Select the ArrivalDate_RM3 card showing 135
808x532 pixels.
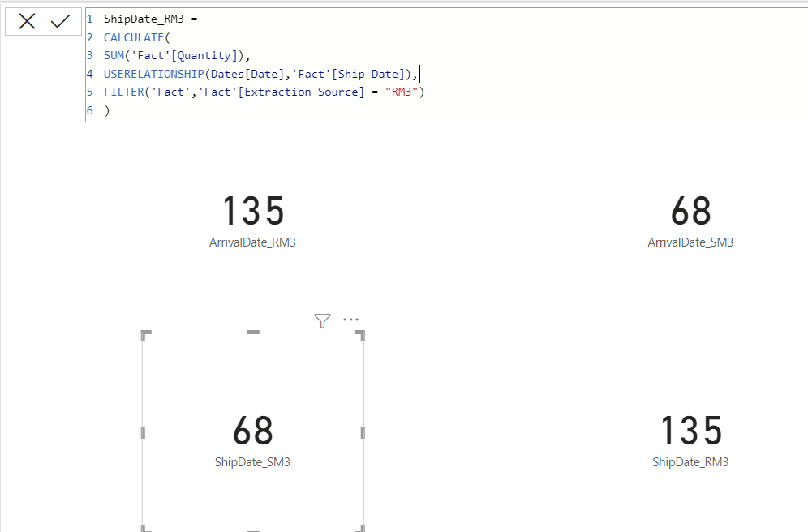point(253,211)
